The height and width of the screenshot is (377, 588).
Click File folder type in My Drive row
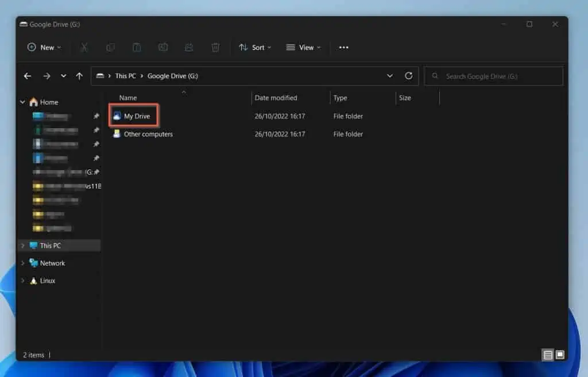pos(348,116)
